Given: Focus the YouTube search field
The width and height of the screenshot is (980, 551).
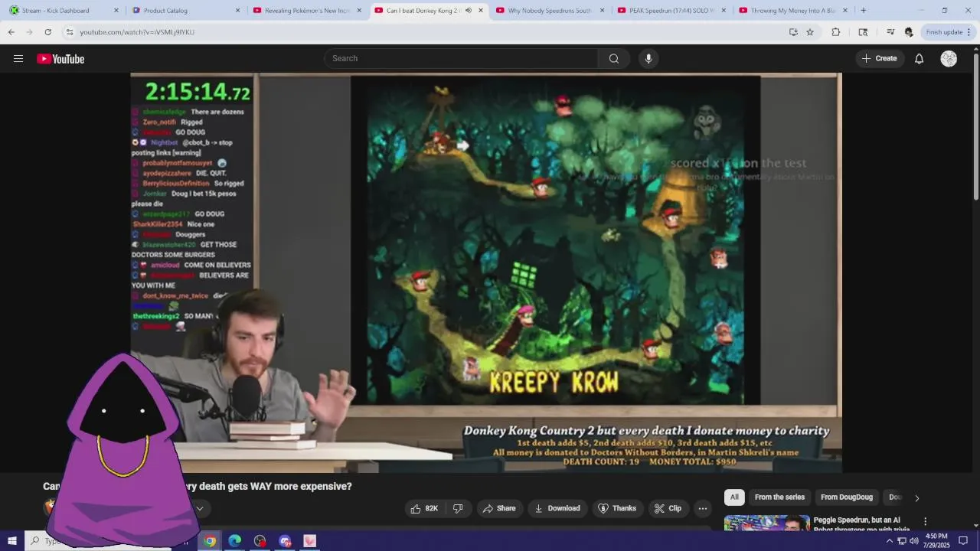Looking at the screenshot, I should 461,59.
